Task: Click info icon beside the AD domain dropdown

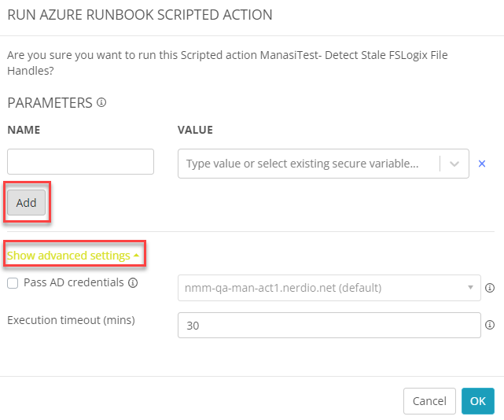Action: coord(490,288)
